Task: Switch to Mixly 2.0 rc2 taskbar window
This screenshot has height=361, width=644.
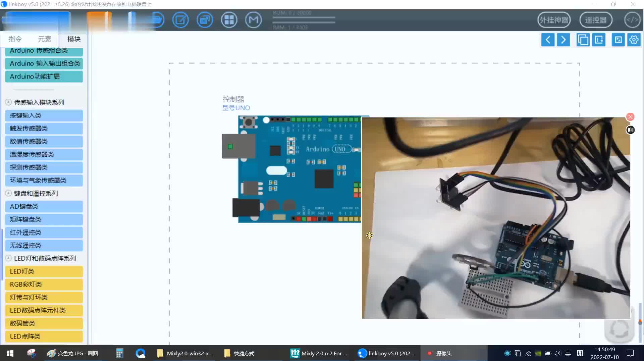Action: [x=319, y=353]
